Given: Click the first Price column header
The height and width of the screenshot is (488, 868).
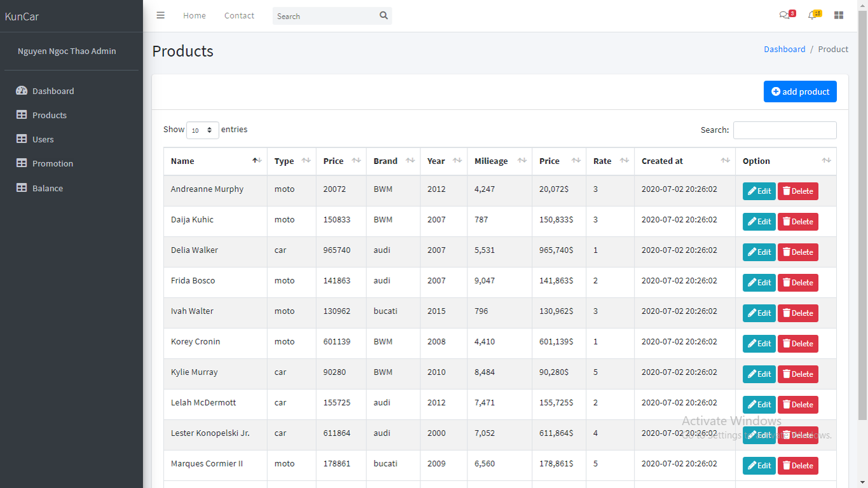Looking at the screenshot, I should pyautogui.click(x=341, y=161).
